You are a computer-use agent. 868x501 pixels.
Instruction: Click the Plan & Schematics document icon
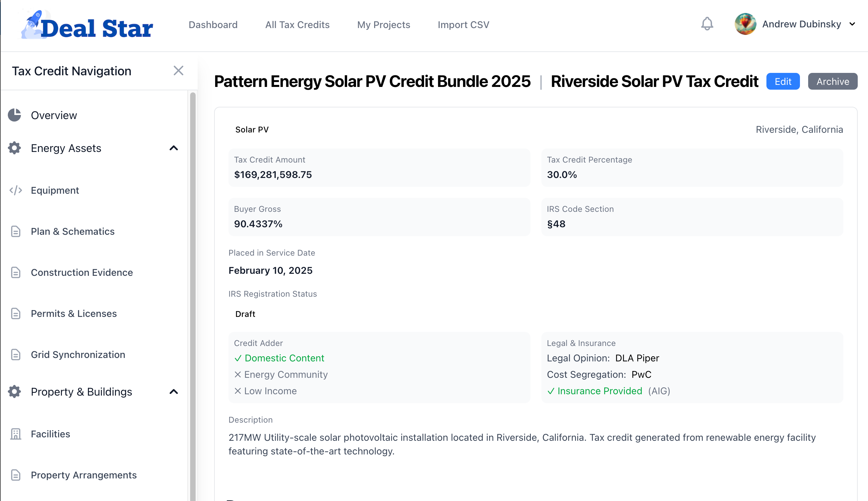15,231
